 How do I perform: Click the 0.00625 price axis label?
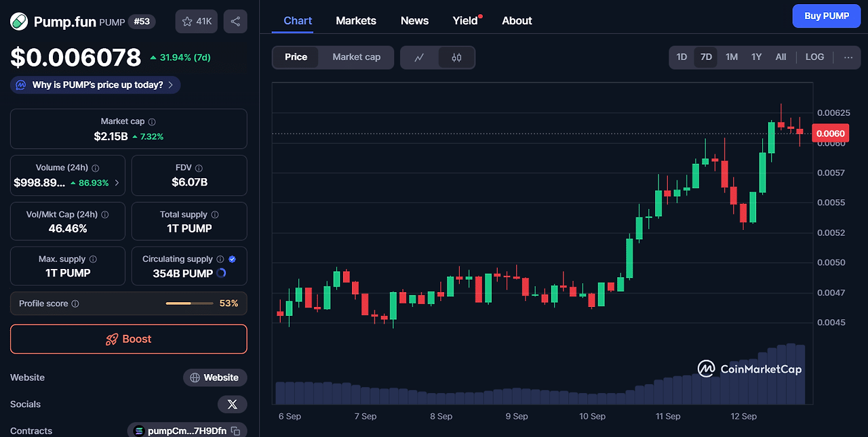point(833,112)
